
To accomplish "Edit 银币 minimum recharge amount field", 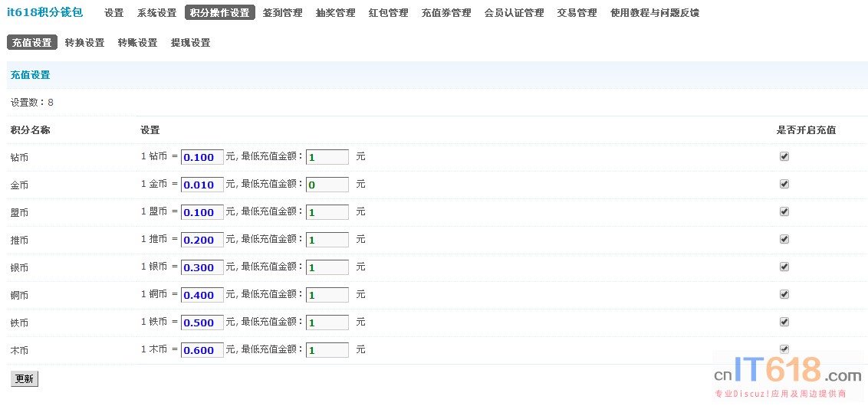I will 327,267.
